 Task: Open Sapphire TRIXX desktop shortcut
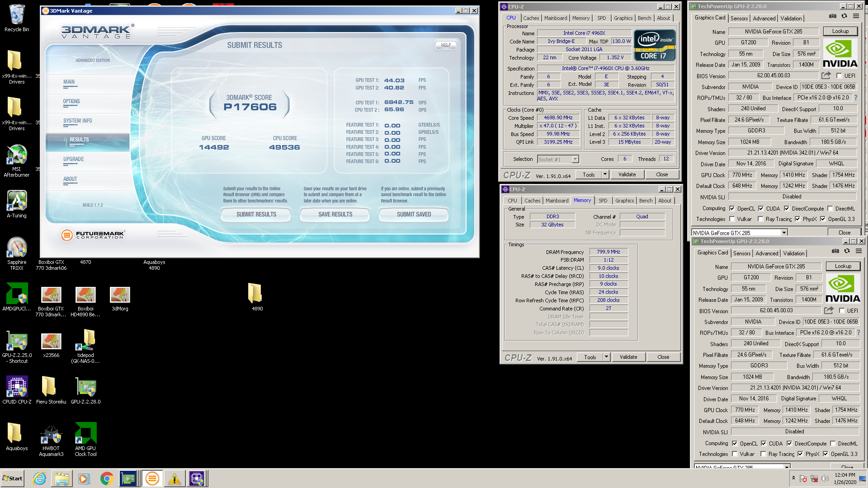pyautogui.click(x=17, y=253)
